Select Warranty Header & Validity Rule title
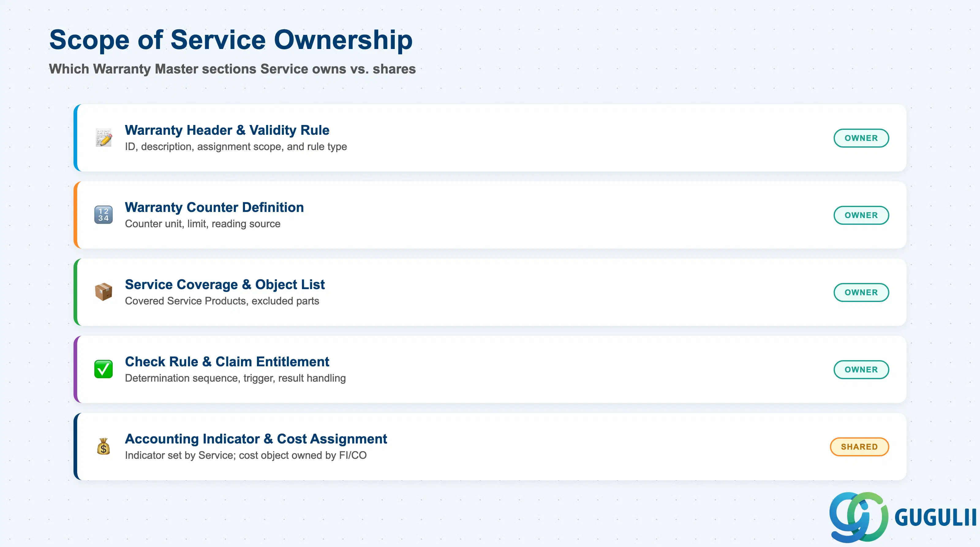 tap(227, 130)
